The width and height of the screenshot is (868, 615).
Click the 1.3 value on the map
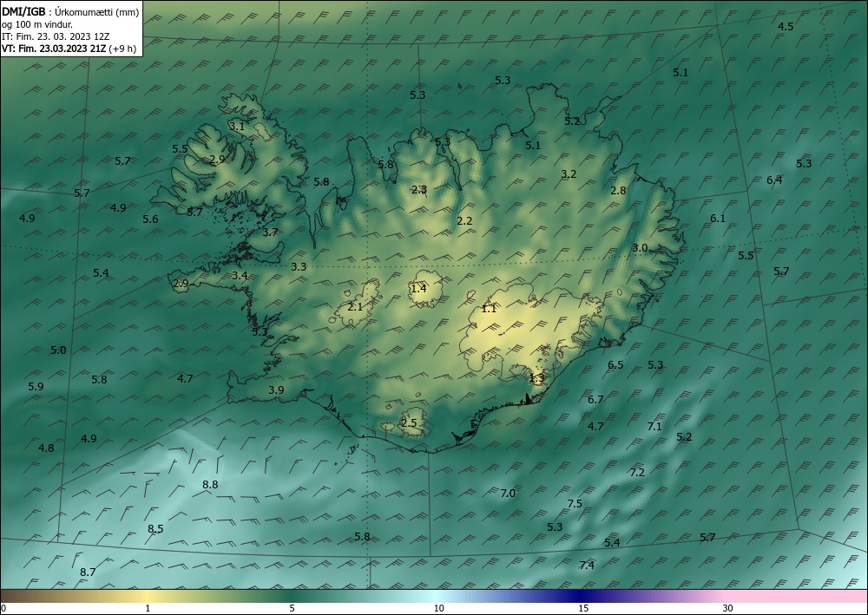tap(537, 377)
